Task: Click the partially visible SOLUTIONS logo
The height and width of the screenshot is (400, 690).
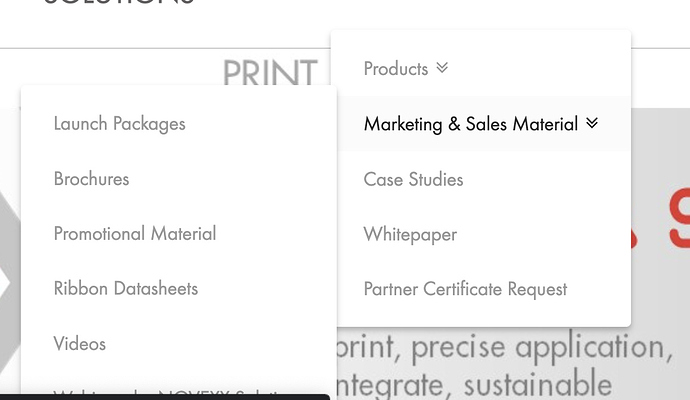Action: 120,3
